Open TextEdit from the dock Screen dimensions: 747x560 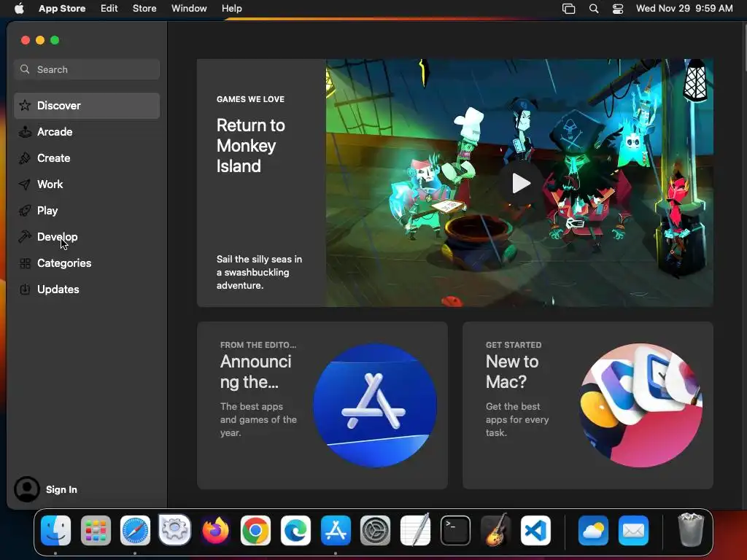click(415, 530)
